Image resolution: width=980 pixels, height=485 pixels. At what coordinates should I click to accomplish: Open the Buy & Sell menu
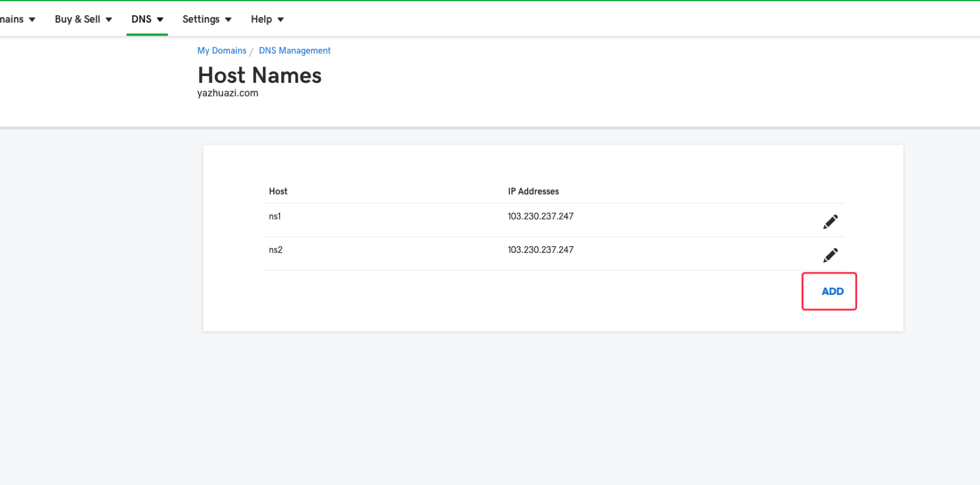tap(78, 19)
